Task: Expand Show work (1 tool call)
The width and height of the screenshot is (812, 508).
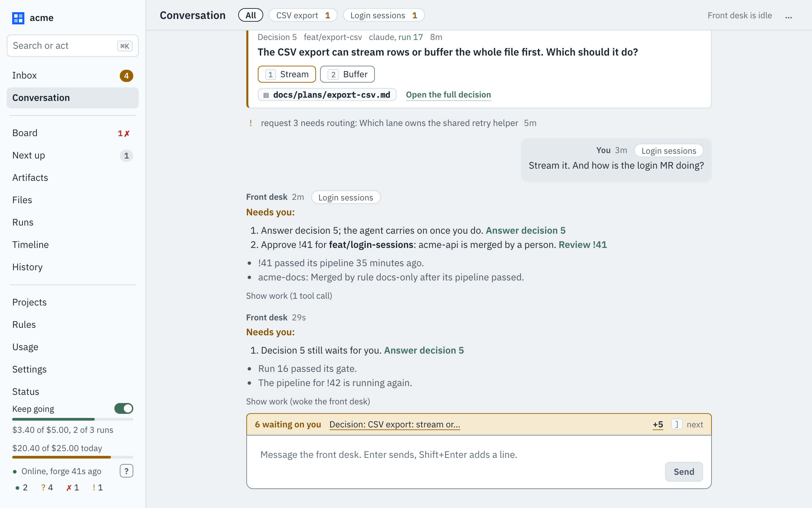Action: 289,296
